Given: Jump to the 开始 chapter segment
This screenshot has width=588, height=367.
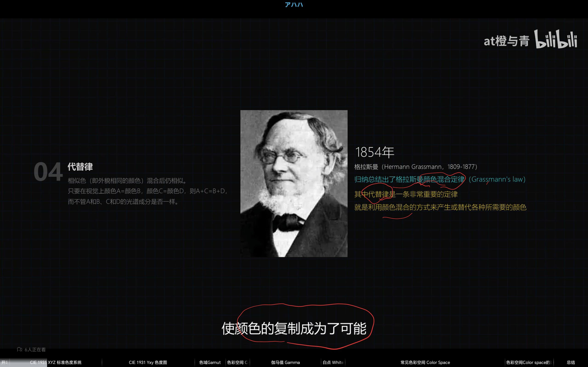Looking at the screenshot, I should pos(4,362).
